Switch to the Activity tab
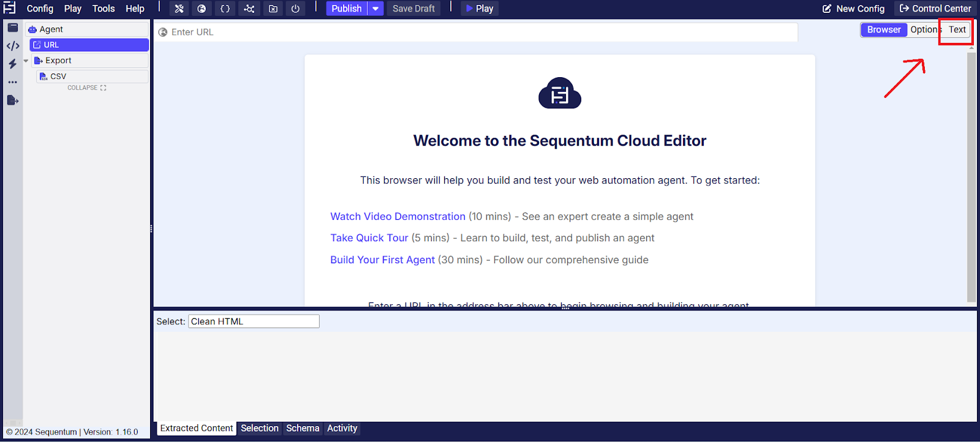Screen dimensions: 980x442 coord(342,429)
